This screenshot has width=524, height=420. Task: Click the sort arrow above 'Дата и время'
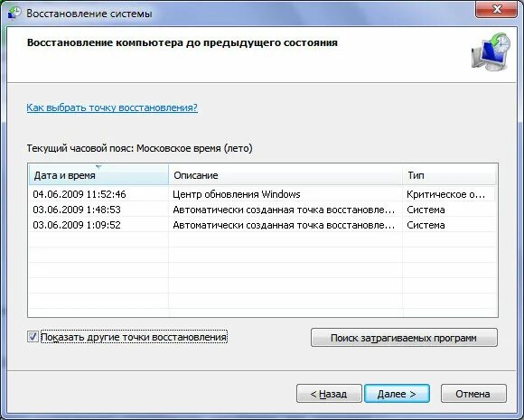pyautogui.click(x=98, y=166)
